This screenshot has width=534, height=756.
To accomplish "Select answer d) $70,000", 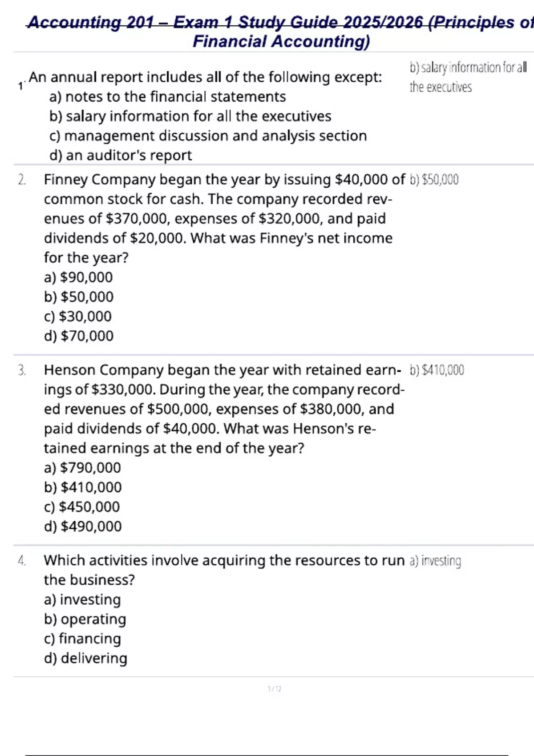I will point(79,336).
